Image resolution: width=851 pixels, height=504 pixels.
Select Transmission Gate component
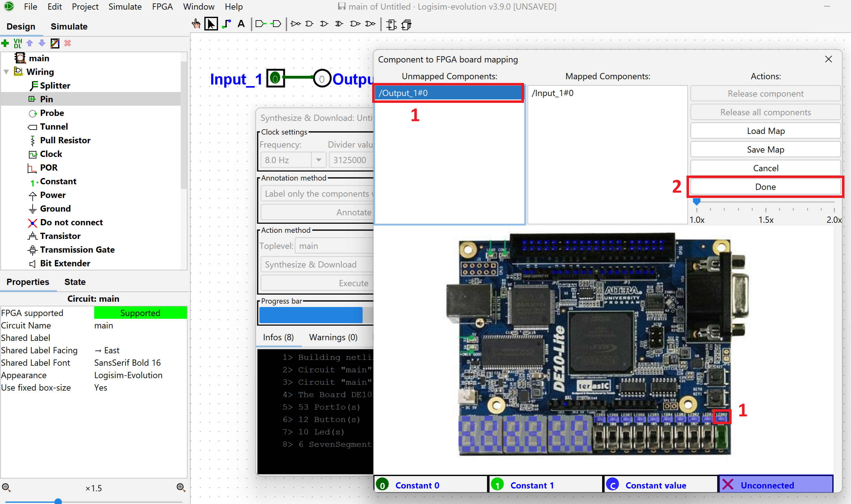pos(77,250)
